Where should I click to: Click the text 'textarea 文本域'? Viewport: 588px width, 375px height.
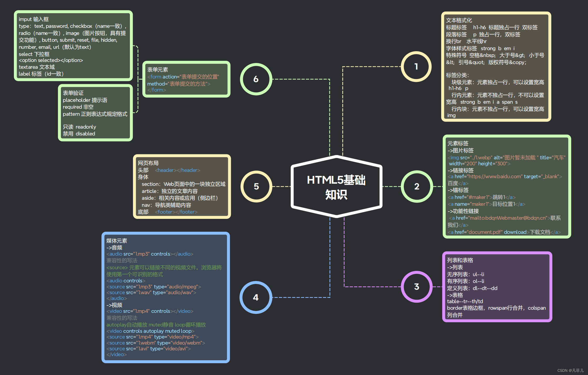[x=37, y=67]
